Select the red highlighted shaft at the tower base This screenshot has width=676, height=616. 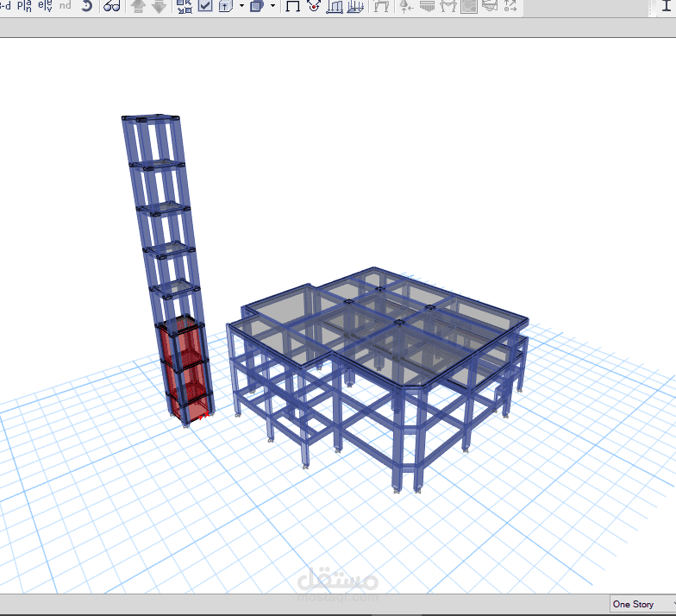(x=185, y=369)
